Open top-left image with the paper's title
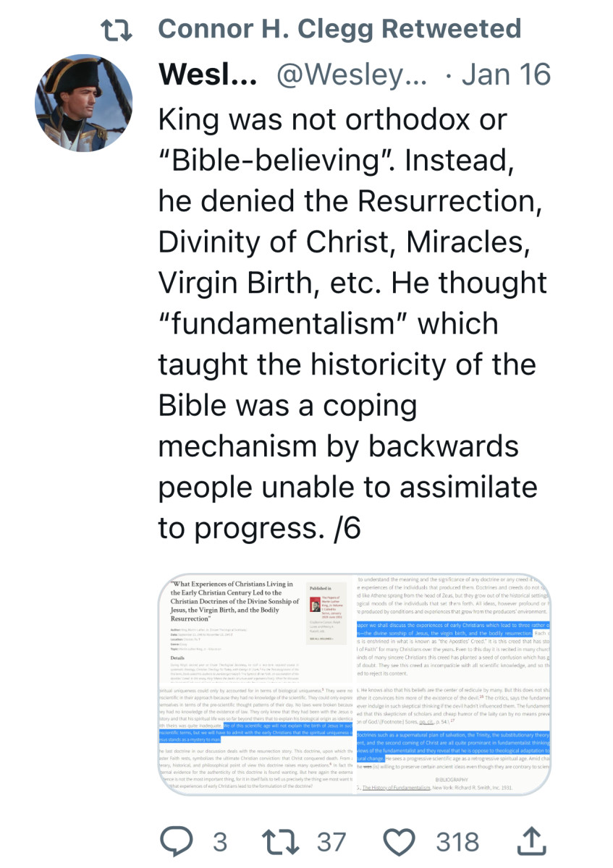 click(x=255, y=628)
